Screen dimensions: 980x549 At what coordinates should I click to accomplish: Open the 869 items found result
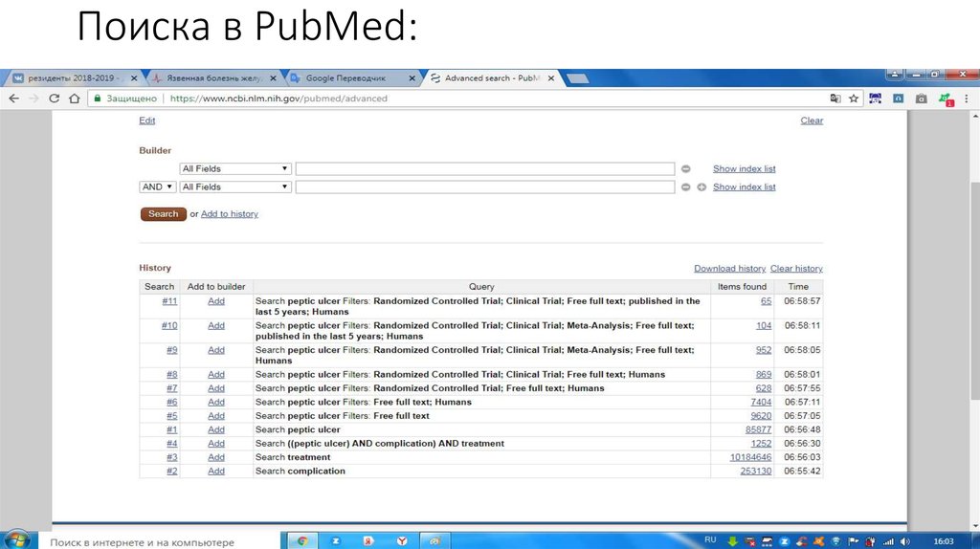pos(763,374)
